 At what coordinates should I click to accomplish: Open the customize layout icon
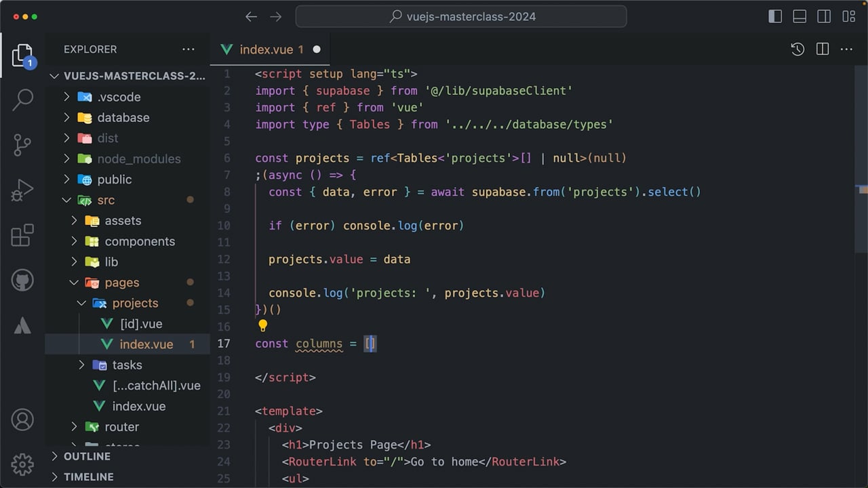point(848,17)
